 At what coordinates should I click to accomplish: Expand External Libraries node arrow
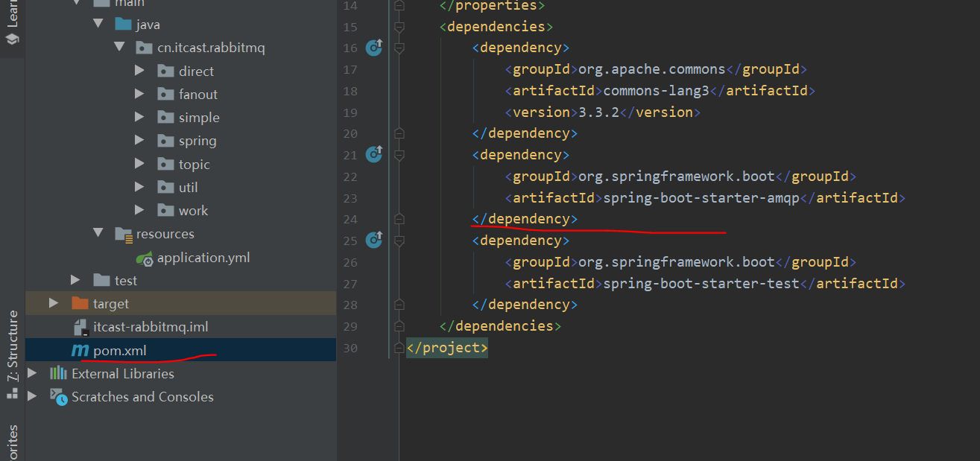[32, 373]
